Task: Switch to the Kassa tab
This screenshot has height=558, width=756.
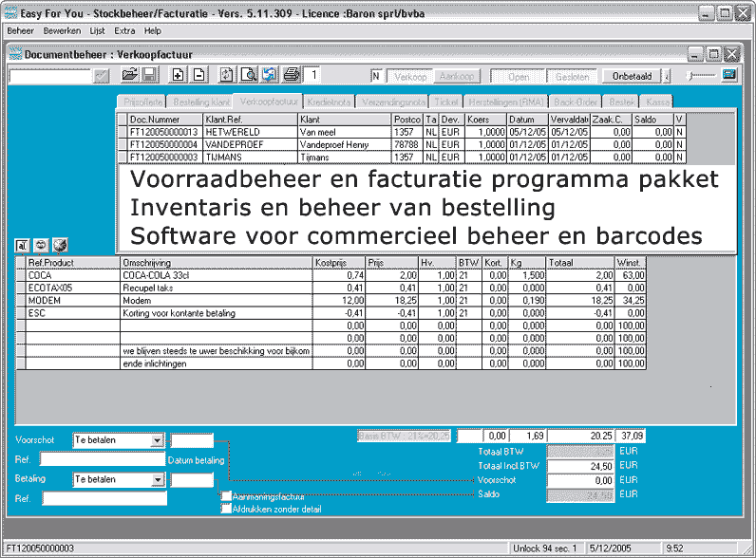Action: 657,102
